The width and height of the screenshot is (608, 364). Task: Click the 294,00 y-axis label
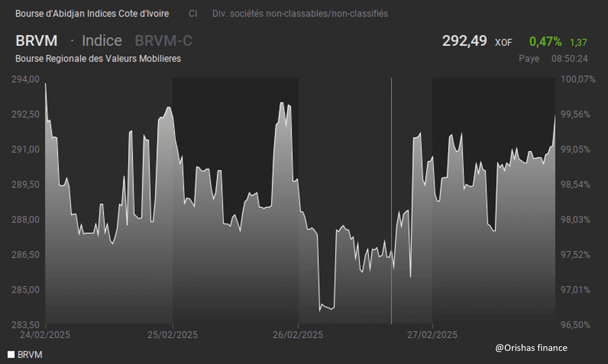point(26,79)
